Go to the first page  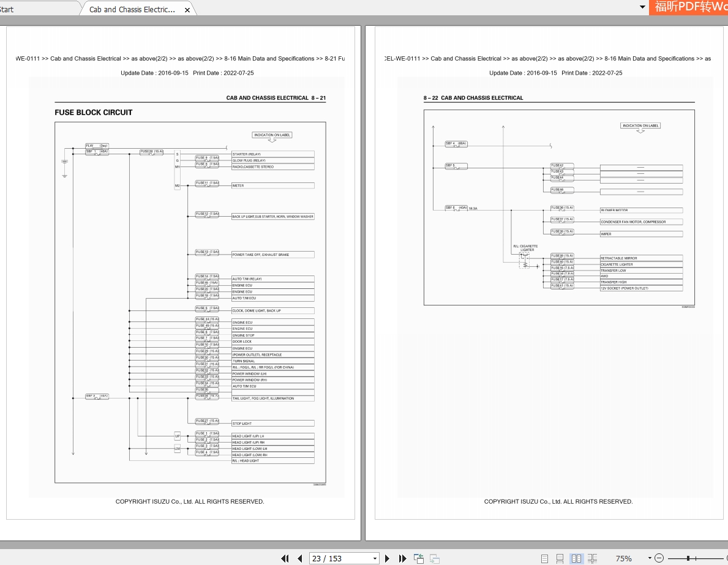click(x=285, y=558)
